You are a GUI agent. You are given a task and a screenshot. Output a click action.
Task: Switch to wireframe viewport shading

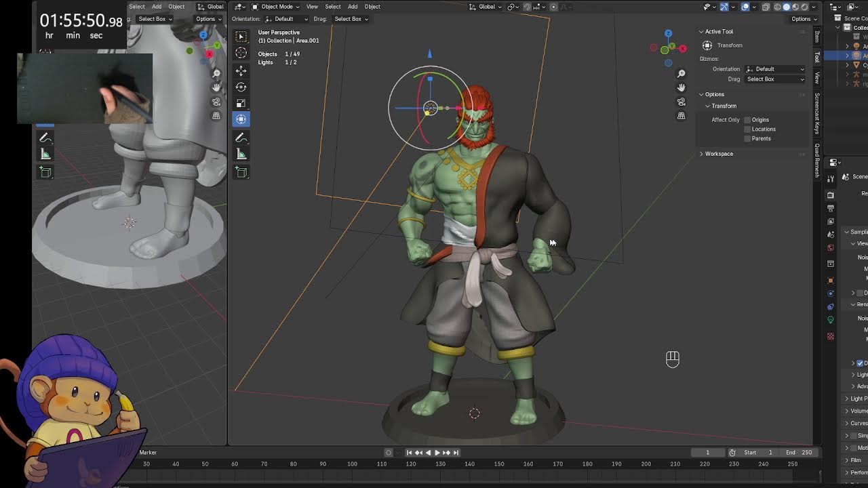(x=776, y=7)
